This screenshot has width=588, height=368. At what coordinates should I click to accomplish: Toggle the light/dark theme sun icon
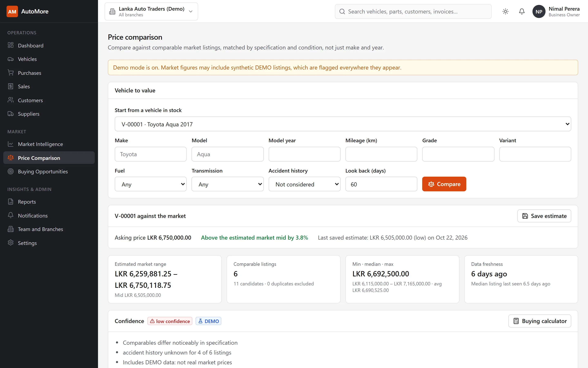505,11
